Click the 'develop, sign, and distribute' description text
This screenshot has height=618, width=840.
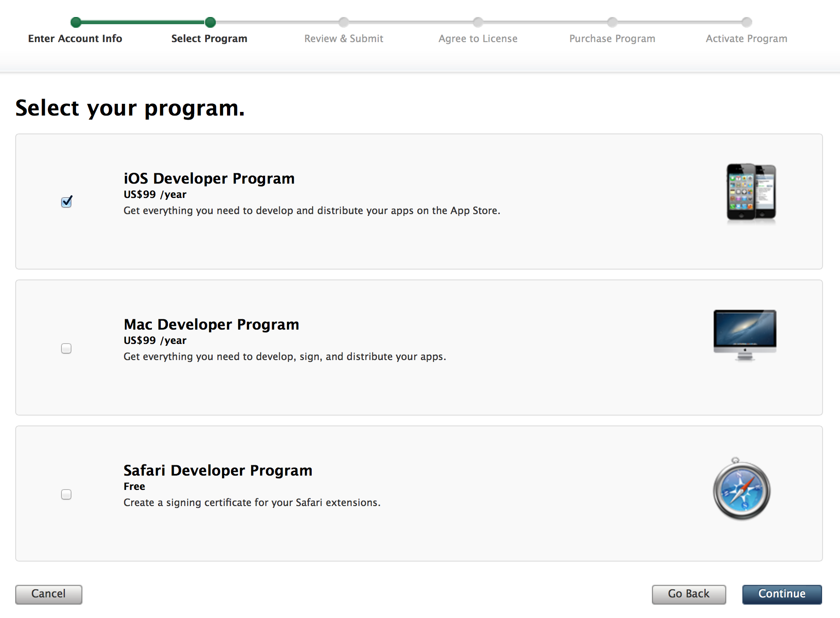click(x=285, y=356)
